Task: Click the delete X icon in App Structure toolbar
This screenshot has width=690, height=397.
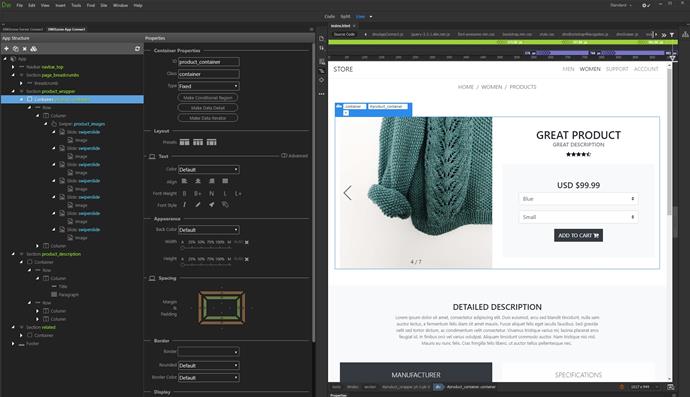Action: click(25, 49)
